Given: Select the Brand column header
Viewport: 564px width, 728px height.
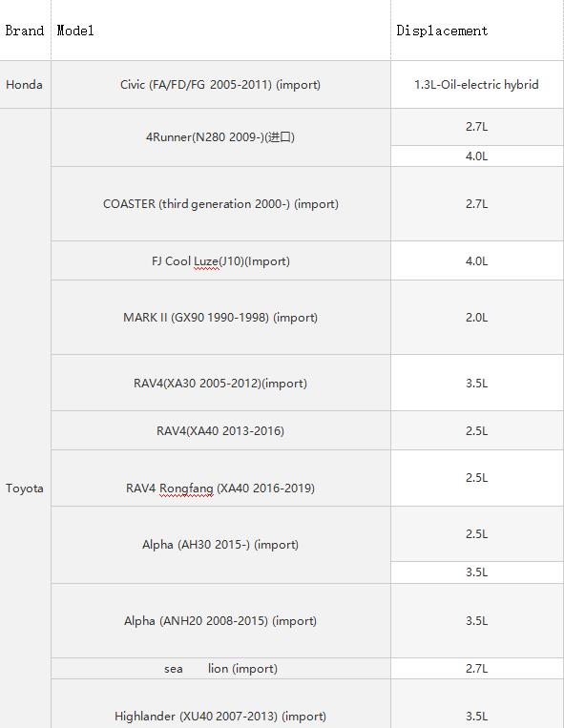Looking at the screenshot, I should click(x=25, y=31).
